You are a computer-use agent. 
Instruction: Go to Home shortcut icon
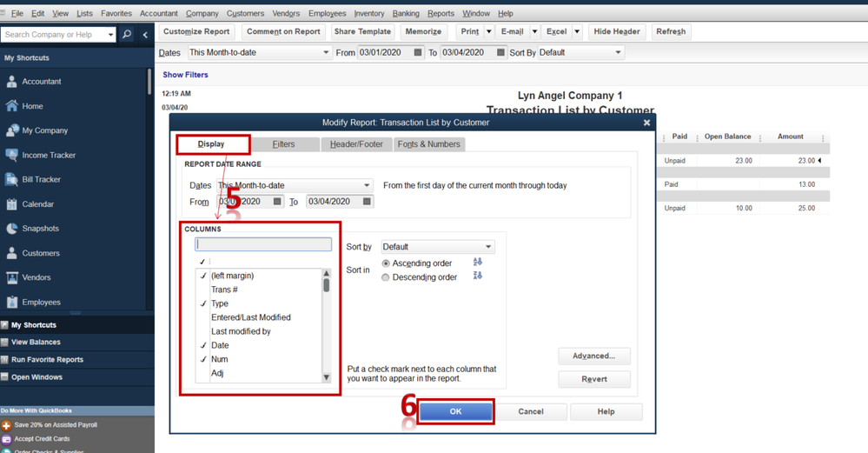point(11,106)
